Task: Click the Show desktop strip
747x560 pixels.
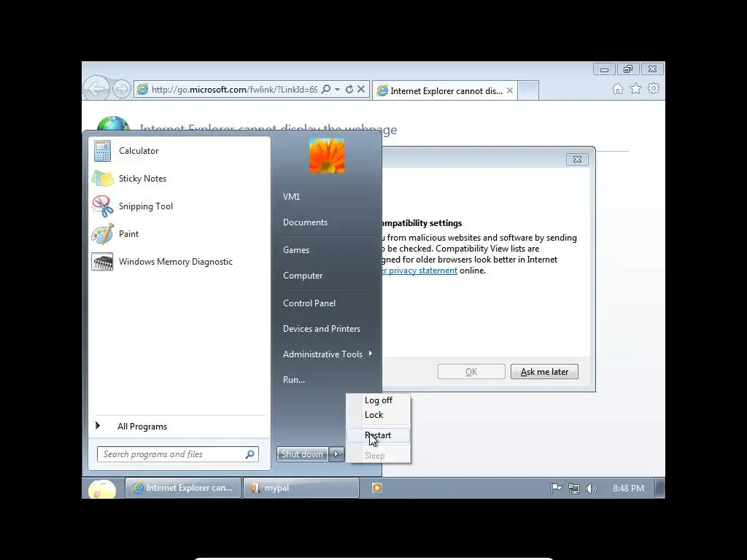Action: click(x=659, y=488)
